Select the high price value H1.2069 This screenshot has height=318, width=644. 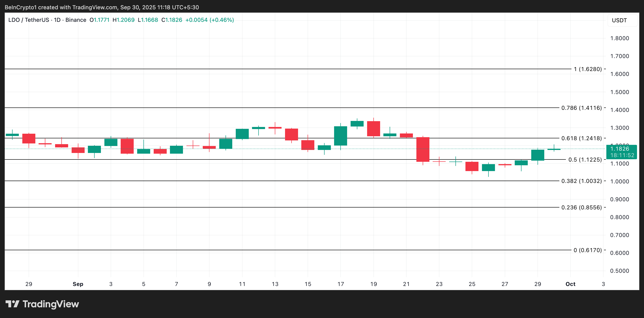click(x=123, y=20)
